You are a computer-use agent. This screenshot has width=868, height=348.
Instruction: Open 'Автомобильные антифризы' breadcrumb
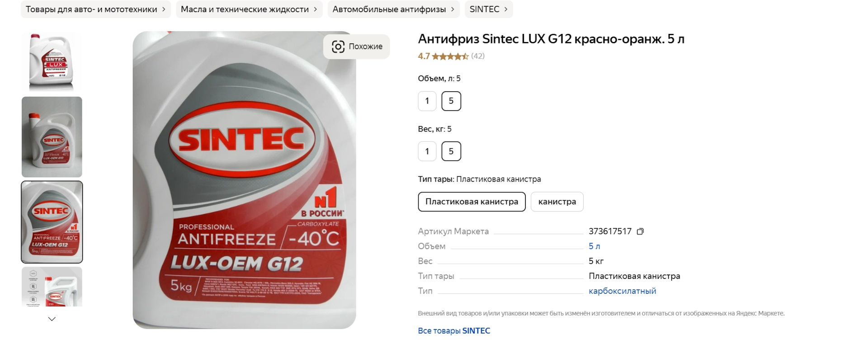(x=393, y=9)
